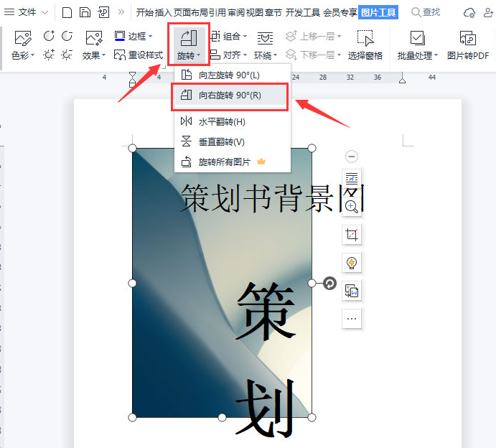The width and height of the screenshot is (496, 448).
Task: Switch to the 页面布局 tab
Action: [190, 13]
